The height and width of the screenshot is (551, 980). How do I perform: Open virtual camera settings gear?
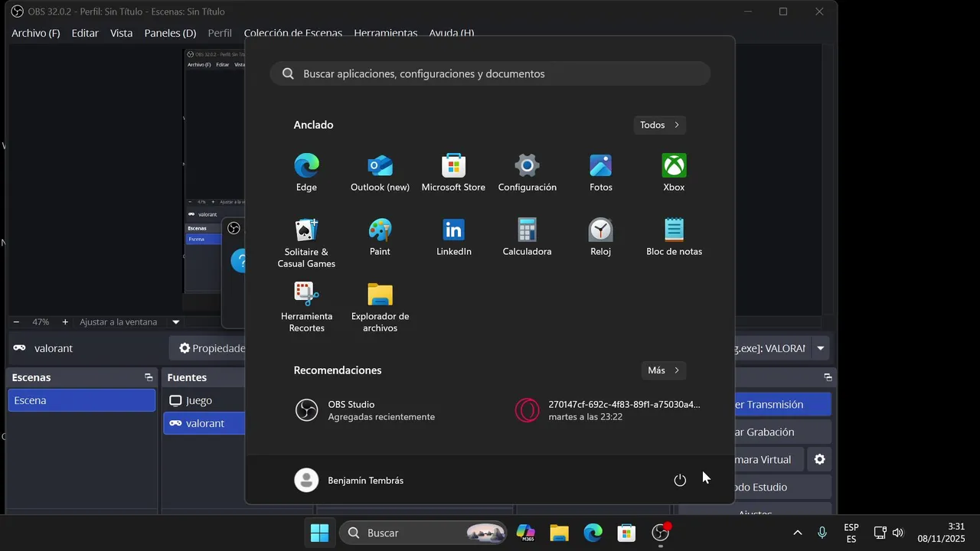click(x=819, y=459)
